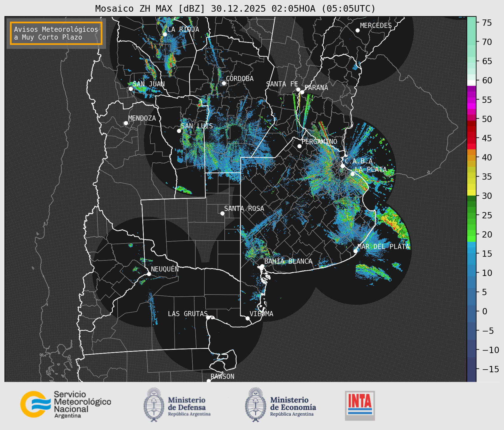This screenshot has height=430, width=504.
Task: Select the Pergamino city marker dot
Action: click(299, 146)
